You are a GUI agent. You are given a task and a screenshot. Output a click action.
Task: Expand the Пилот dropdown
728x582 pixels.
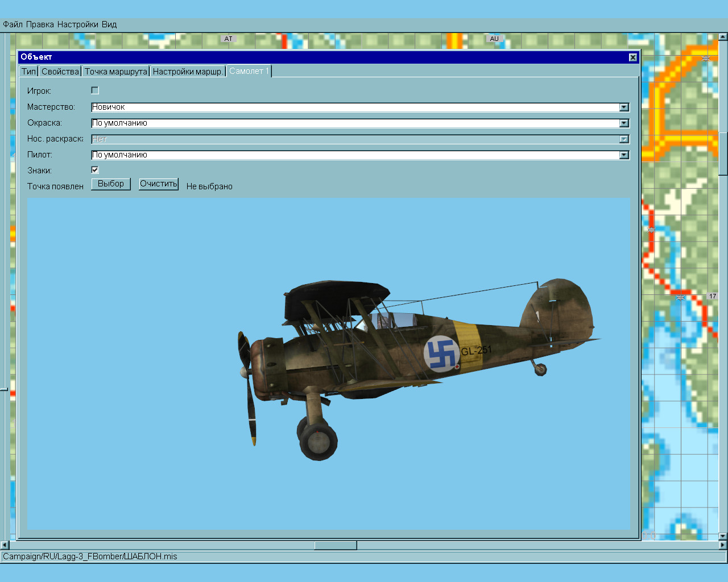624,155
